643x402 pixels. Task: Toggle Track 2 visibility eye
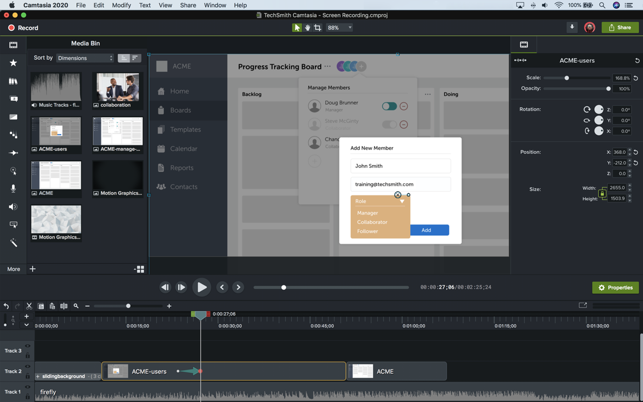[x=27, y=367]
